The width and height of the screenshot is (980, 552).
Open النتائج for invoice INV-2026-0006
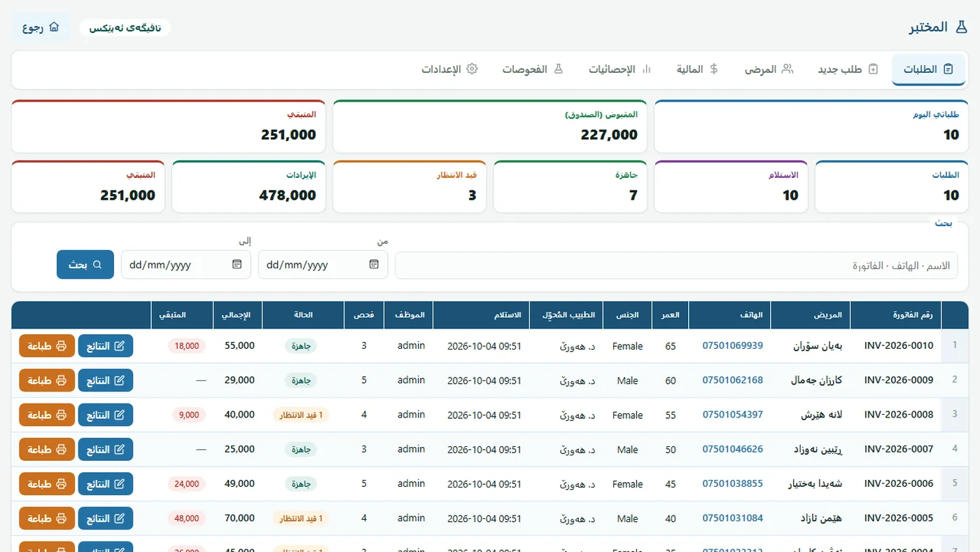[x=105, y=484]
